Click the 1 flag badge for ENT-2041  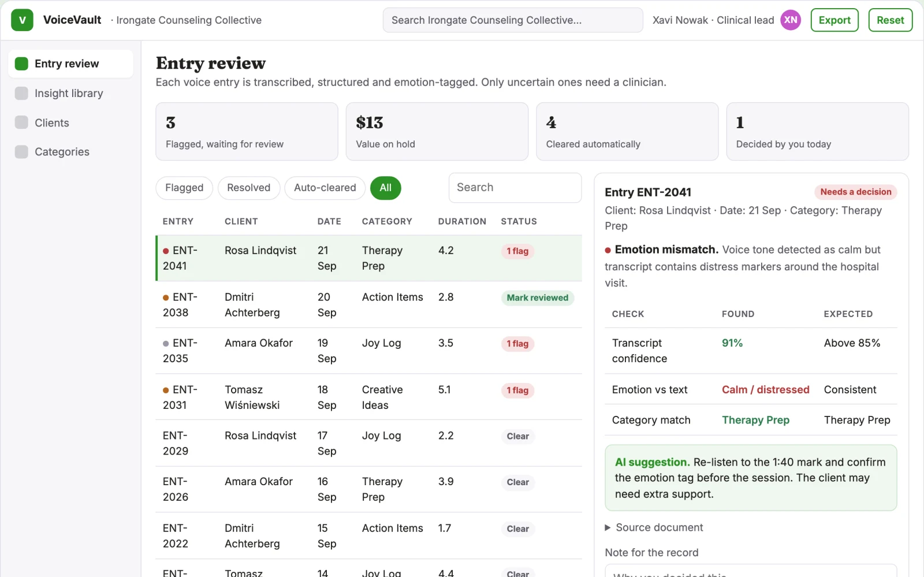point(517,251)
